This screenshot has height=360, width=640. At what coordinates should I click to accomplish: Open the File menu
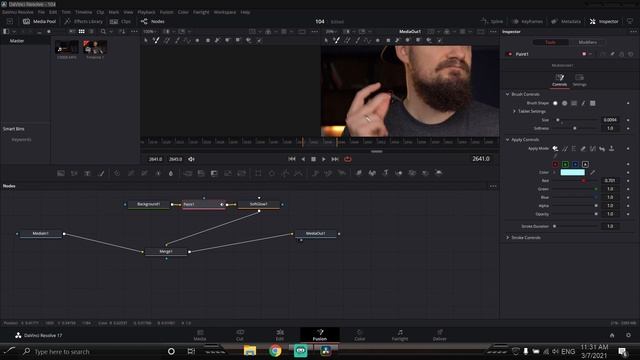pos(41,12)
